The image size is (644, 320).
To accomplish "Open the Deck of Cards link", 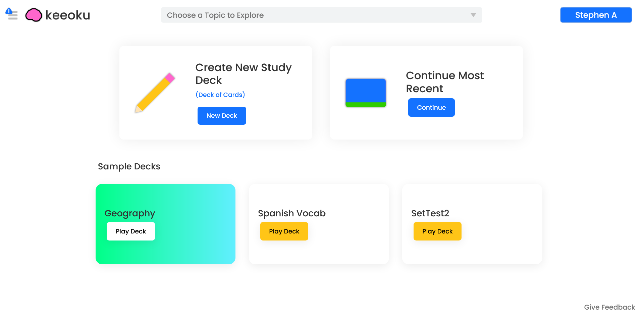I will (x=220, y=95).
